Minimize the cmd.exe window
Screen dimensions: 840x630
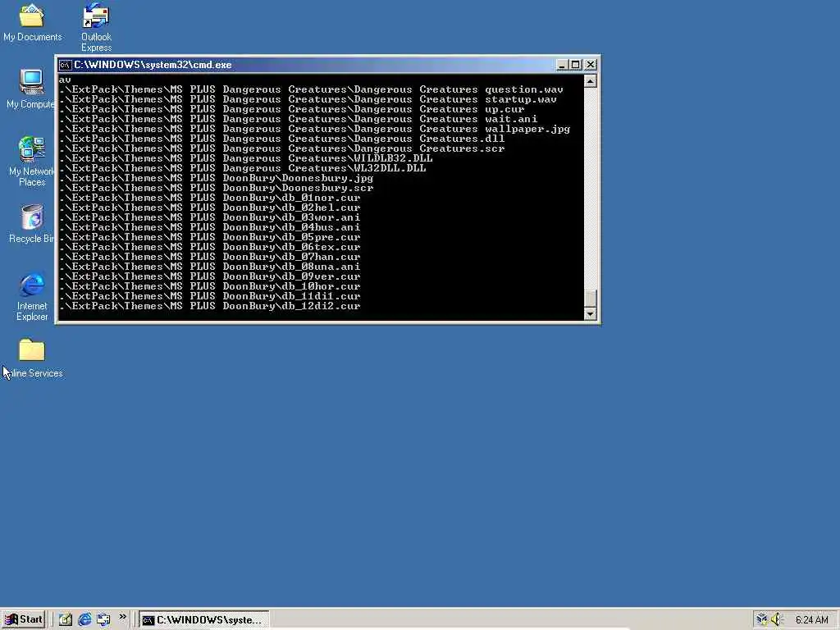point(561,65)
